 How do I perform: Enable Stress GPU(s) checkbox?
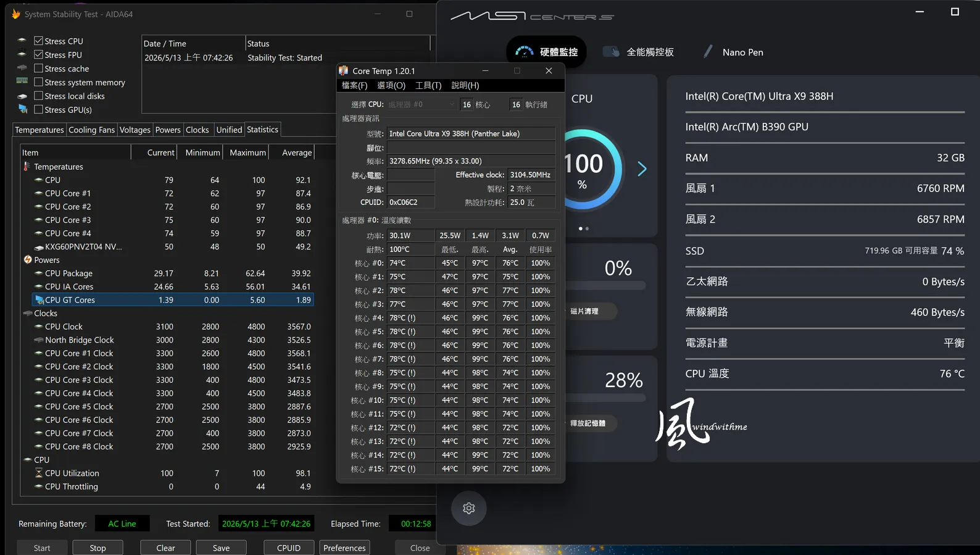point(38,109)
